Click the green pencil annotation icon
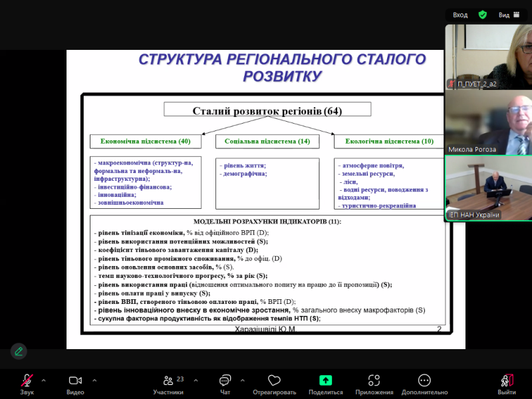The height and width of the screenshot is (399, 532). [x=19, y=351]
